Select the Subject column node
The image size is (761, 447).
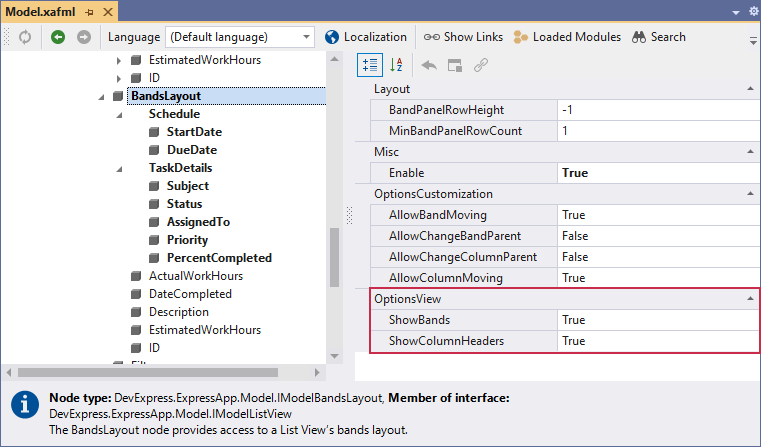[x=188, y=186]
